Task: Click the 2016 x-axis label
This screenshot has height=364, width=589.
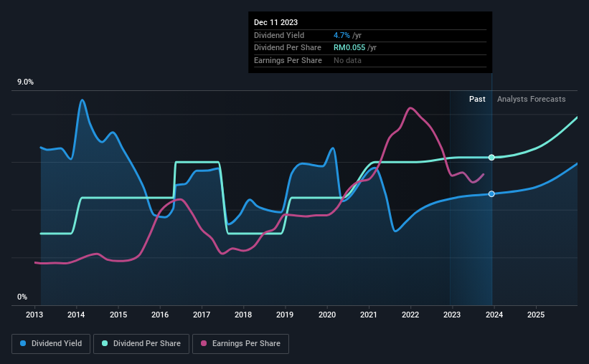Action: [160, 315]
